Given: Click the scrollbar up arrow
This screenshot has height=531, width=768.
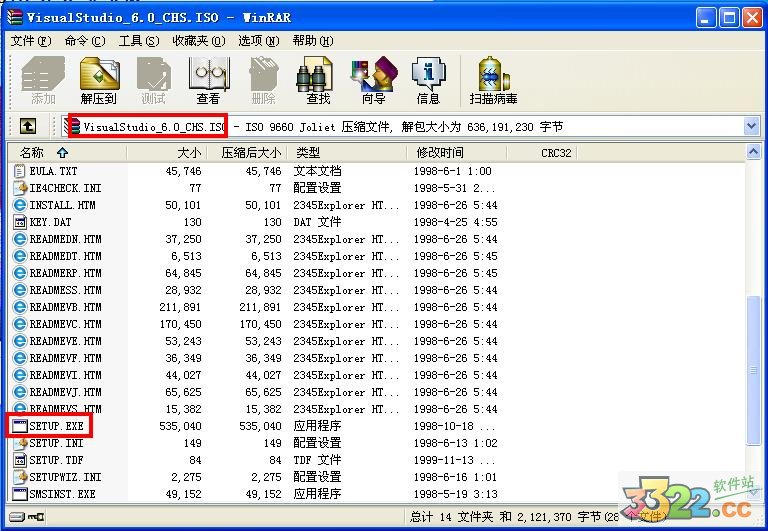Looking at the screenshot, I should click(753, 152).
